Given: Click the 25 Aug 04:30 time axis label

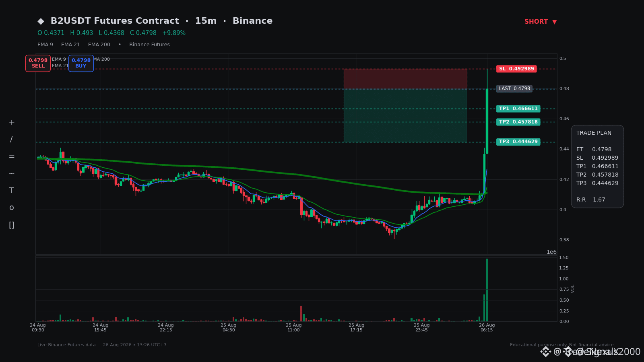Looking at the screenshot, I should point(229,327).
